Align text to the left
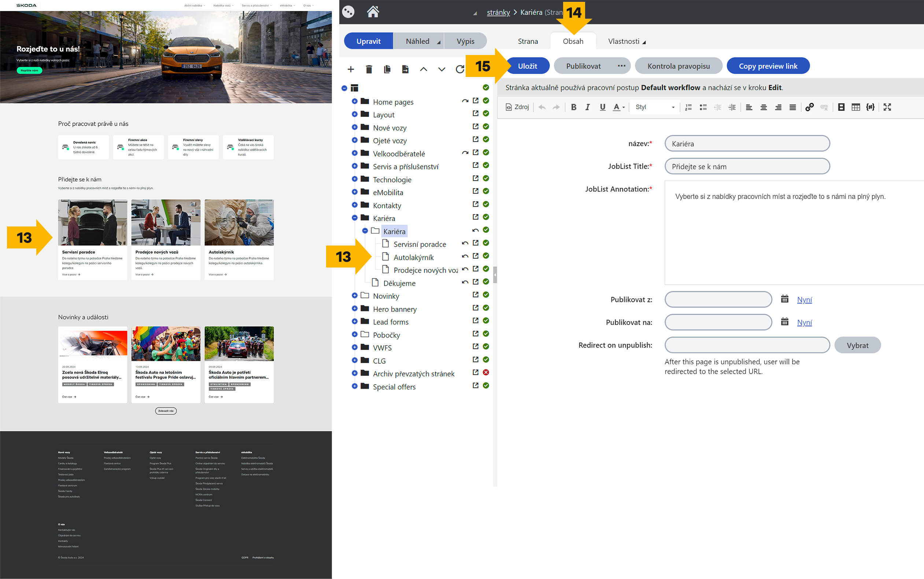This screenshot has width=924, height=579. 749,107
